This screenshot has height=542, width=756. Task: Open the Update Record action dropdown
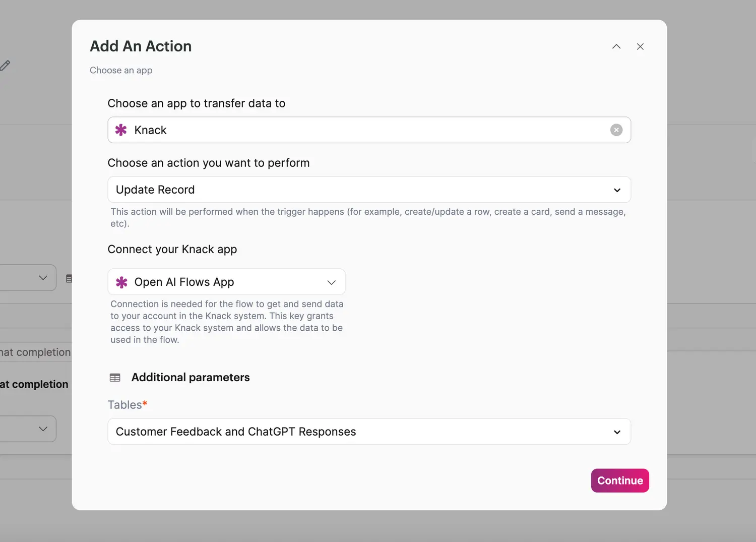(368, 190)
